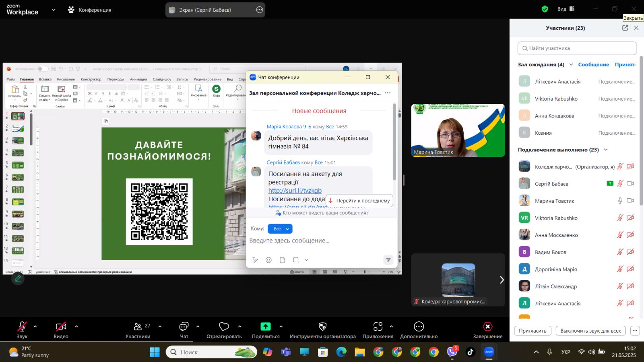Expand participants options arrow
The width and height of the screenshot is (644, 362).
pyautogui.click(x=160, y=326)
